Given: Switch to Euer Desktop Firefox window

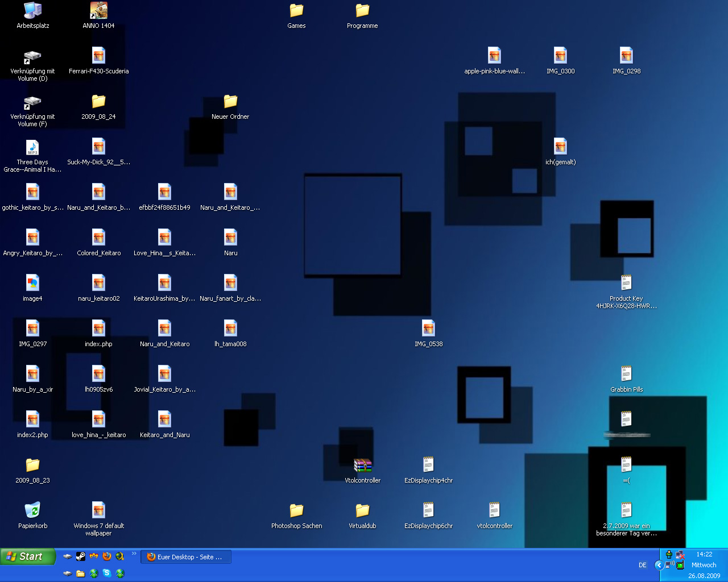Looking at the screenshot, I should (185, 557).
